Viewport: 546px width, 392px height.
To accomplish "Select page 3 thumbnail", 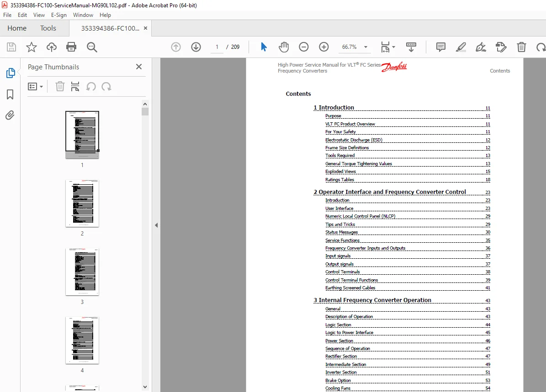I will pyautogui.click(x=82, y=272).
